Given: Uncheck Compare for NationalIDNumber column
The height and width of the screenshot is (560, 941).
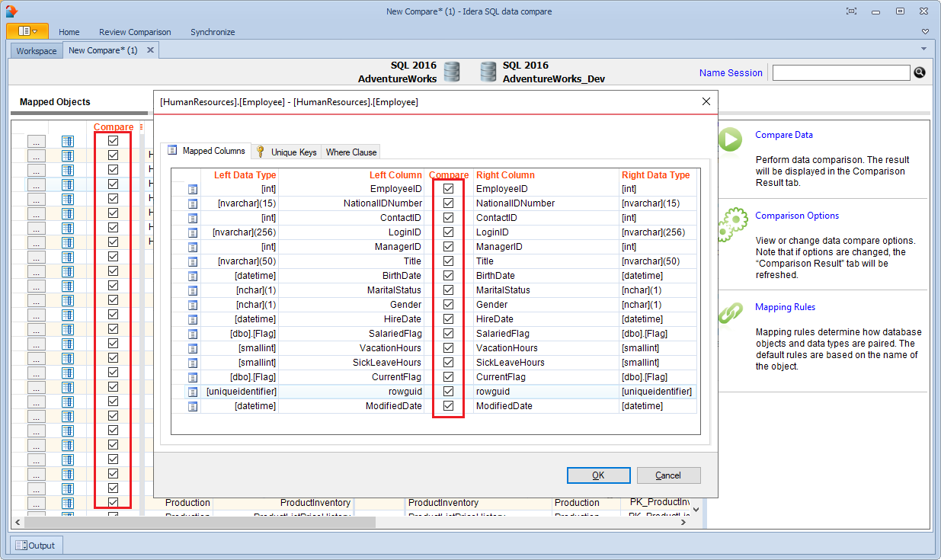Looking at the screenshot, I should point(448,203).
